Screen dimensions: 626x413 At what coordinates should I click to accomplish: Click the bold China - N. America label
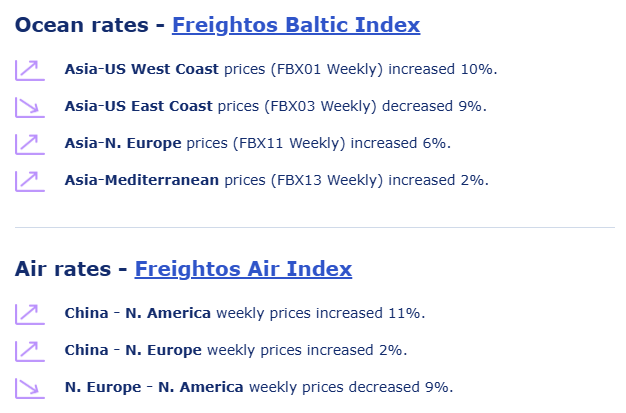pyautogui.click(x=137, y=313)
